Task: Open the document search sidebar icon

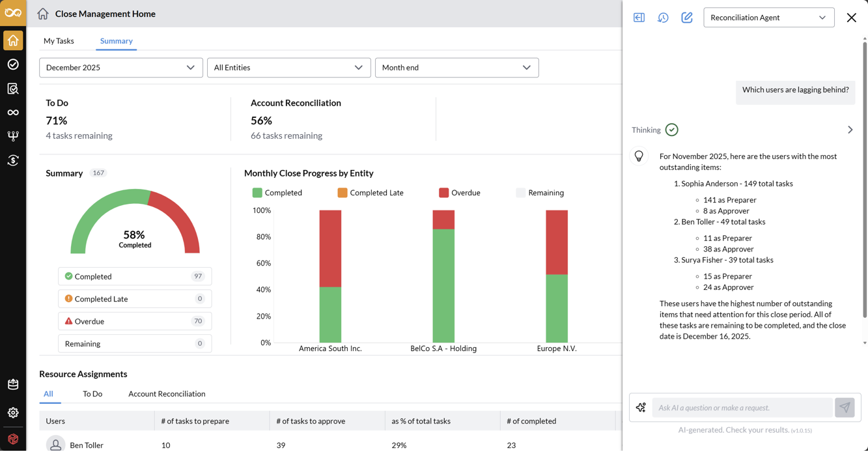Action: 13,89
